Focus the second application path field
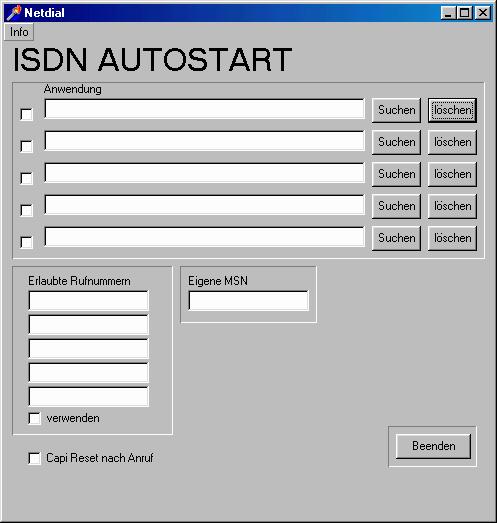497x523 pixels. coord(204,141)
